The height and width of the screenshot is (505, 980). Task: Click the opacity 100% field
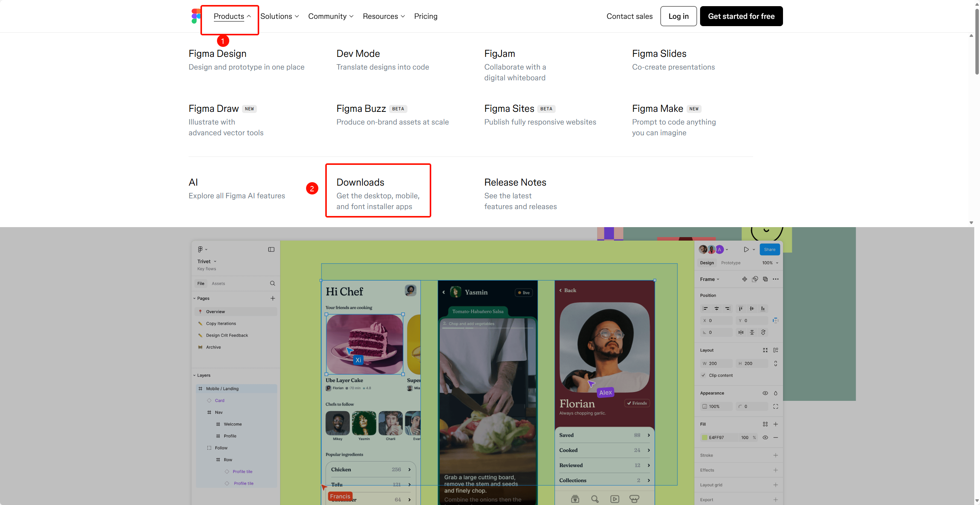pos(716,407)
